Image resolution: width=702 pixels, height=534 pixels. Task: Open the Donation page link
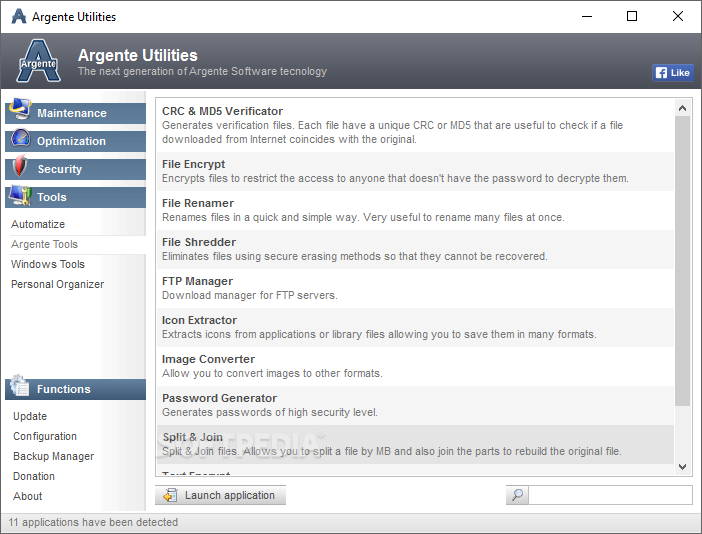(x=34, y=476)
